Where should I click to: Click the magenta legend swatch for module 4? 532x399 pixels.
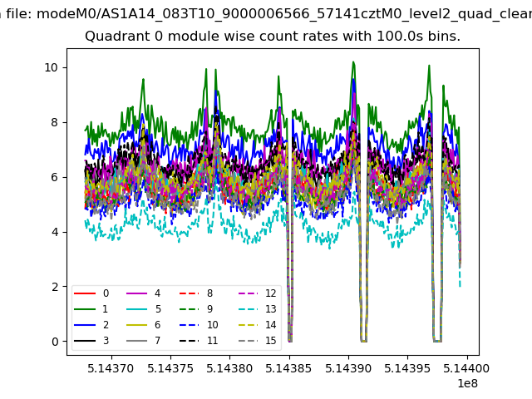tap(135, 293)
